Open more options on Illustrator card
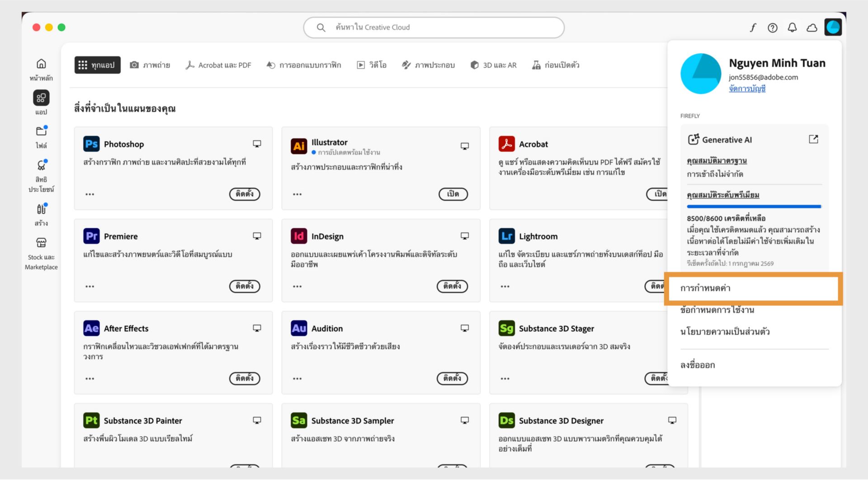The height and width of the screenshot is (480, 868). 297,194
